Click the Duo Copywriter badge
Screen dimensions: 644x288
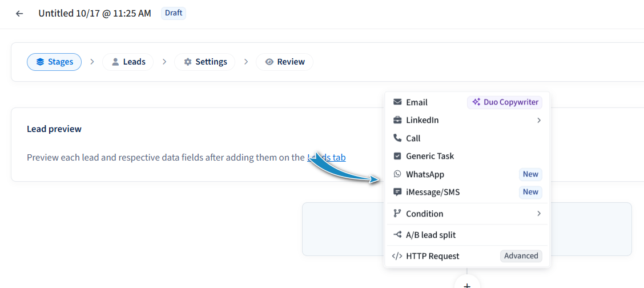point(505,102)
